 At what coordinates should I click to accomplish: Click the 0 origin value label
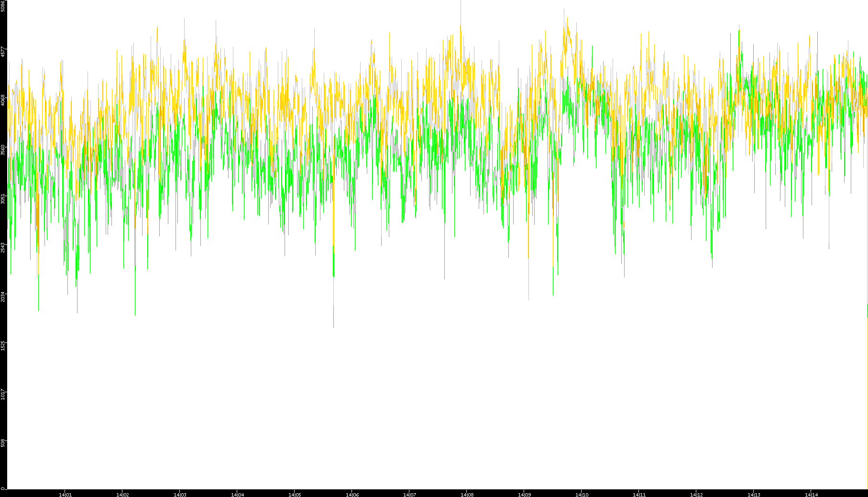[3, 488]
